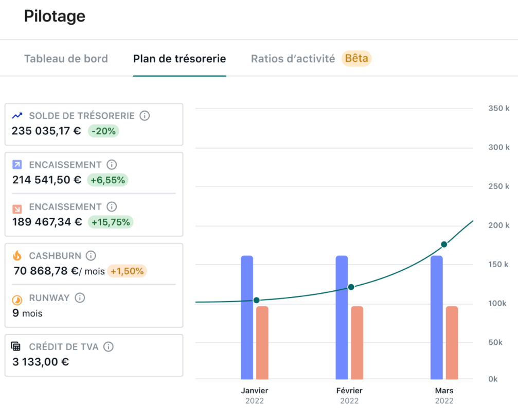Image resolution: width=518 pixels, height=420 pixels.
Task: Click the info icon beside Solde de trésorerie
Action: [x=145, y=116]
